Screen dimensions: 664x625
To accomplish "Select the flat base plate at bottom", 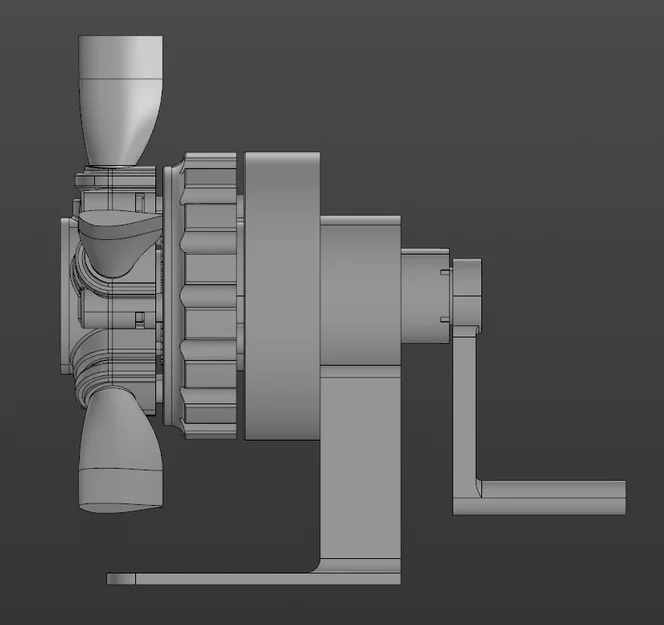I will pyautogui.click(x=253, y=579).
